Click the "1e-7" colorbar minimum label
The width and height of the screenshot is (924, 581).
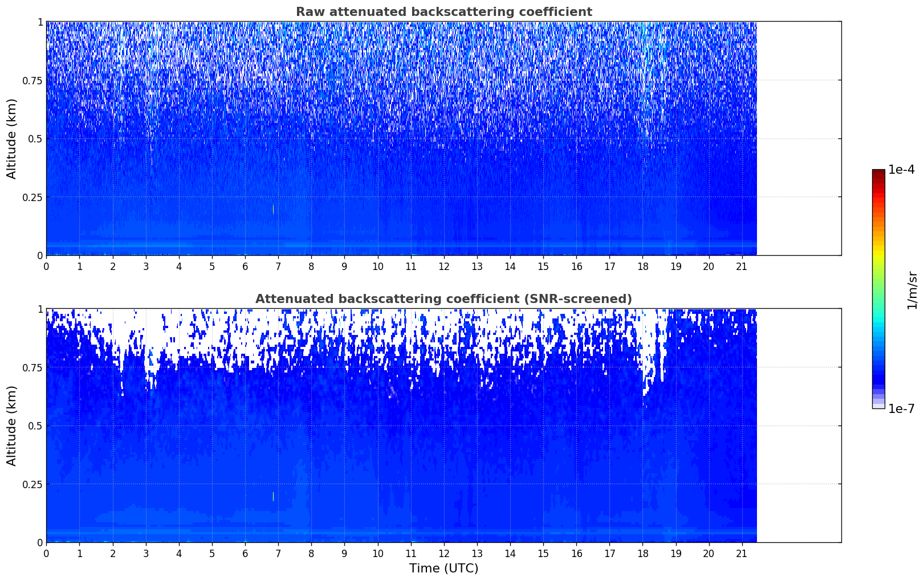click(902, 409)
